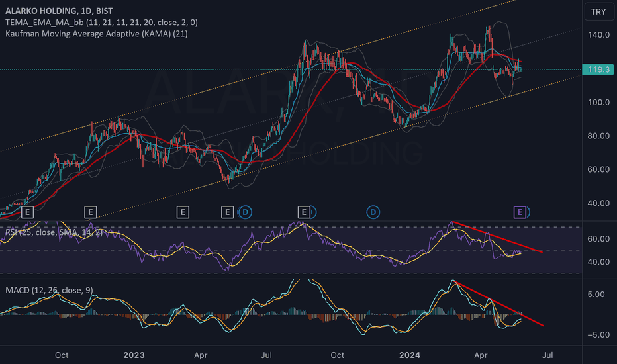Open the purple upcoming earnings E marker
Viewport: 617px width, 364px height.
520,212
